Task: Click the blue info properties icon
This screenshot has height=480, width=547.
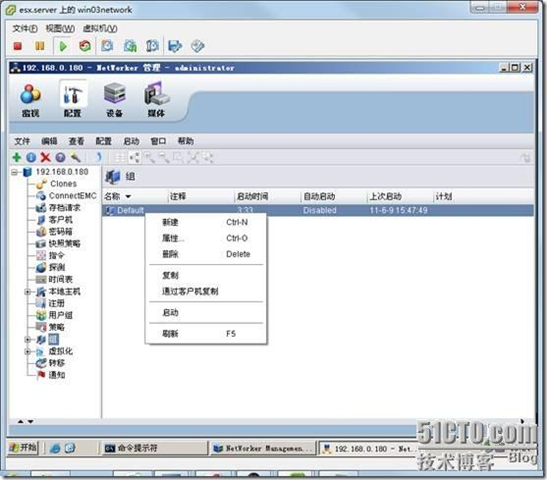Action: tap(31, 158)
